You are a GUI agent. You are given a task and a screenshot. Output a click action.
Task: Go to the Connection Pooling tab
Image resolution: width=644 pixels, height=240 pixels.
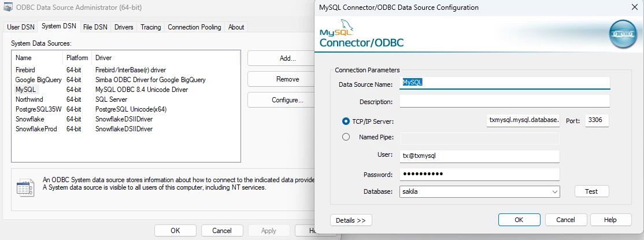pos(194,27)
